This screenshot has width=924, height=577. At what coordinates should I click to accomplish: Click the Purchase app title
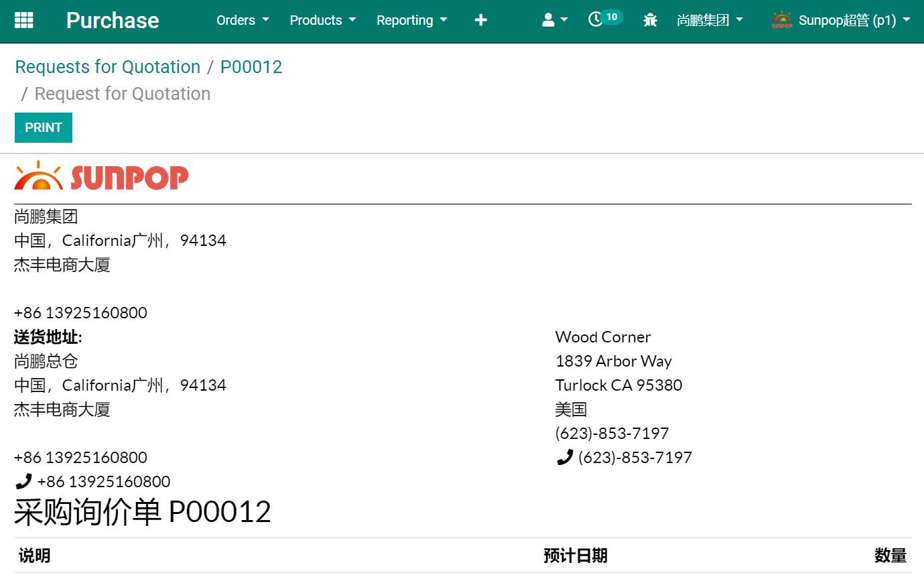[113, 20]
